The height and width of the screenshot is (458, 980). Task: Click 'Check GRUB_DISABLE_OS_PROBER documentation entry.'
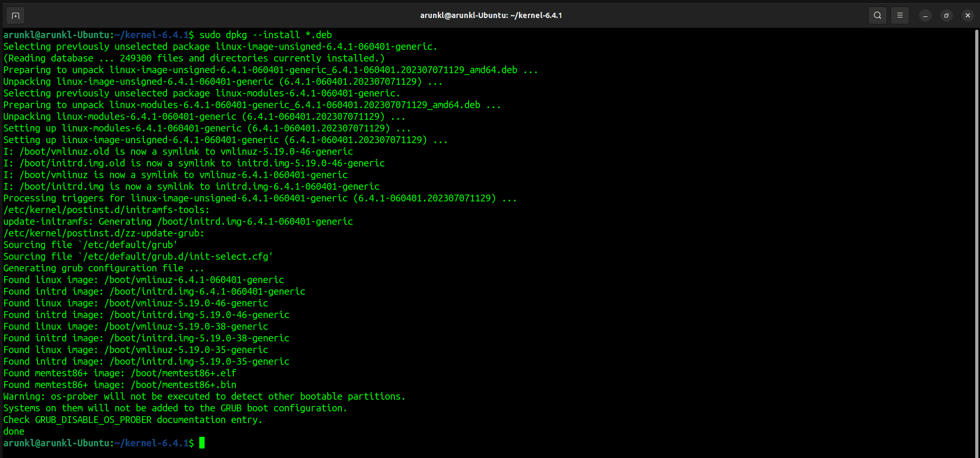[x=133, y=420]
